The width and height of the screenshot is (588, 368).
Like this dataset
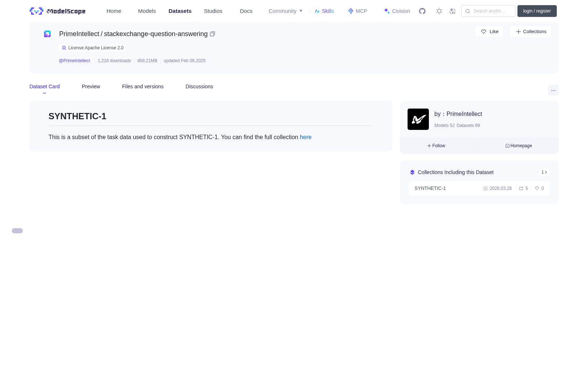[489, 32]
